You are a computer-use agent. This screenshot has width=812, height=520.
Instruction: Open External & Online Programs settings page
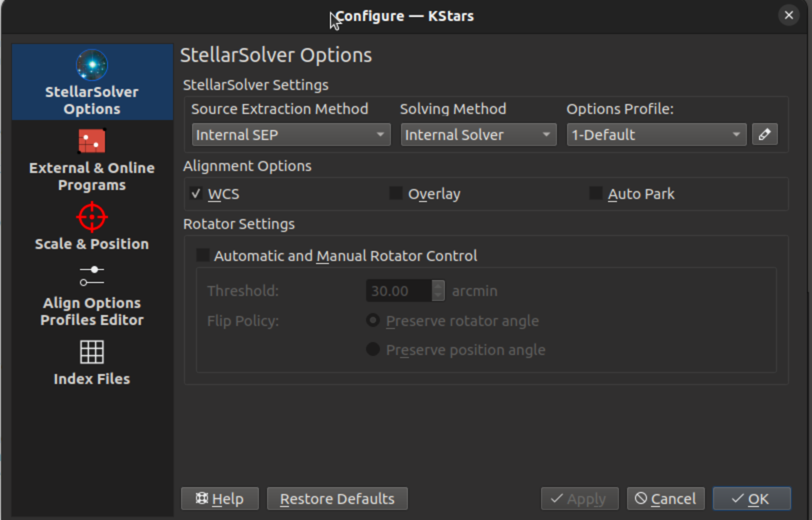pos(91,160)
